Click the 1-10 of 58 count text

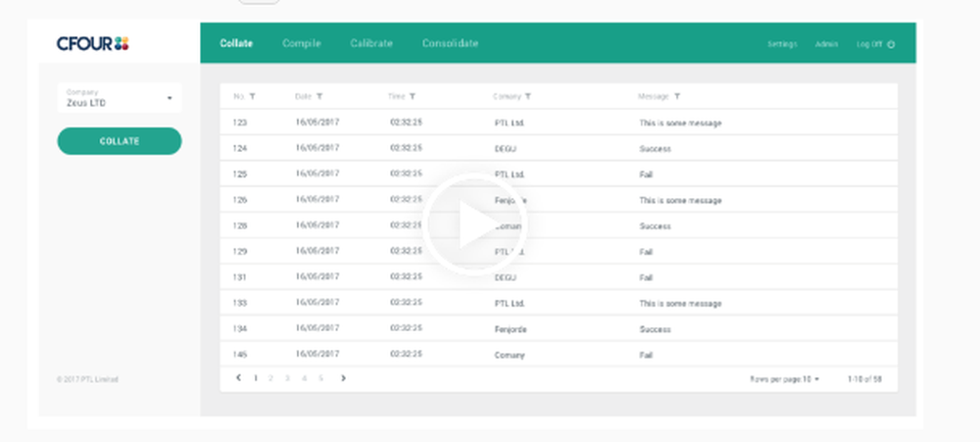865,379
